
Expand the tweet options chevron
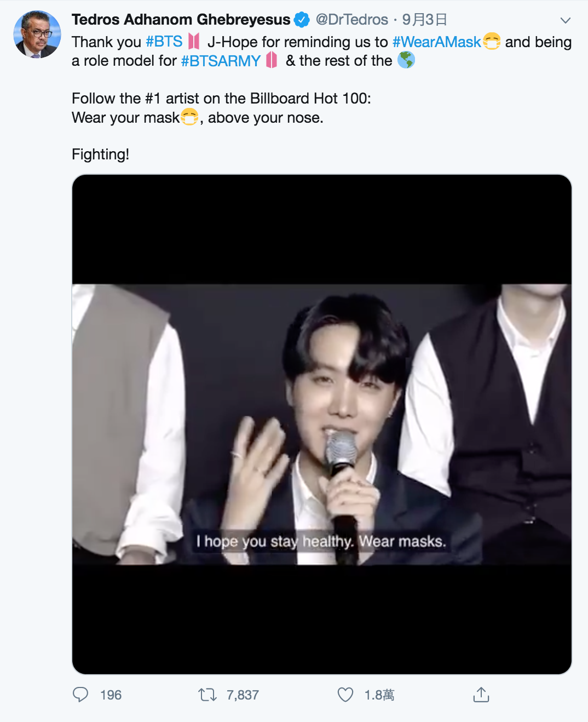(x=565, y=19)
